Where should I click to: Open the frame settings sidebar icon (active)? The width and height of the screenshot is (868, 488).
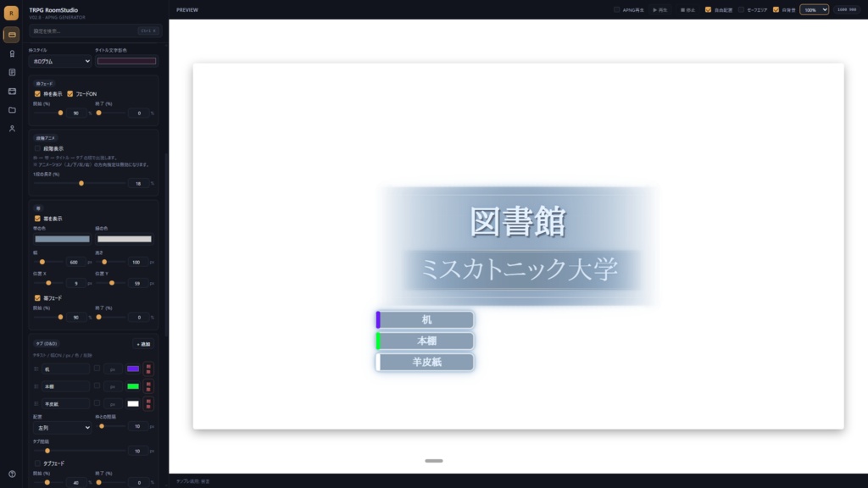click(12, 35)
